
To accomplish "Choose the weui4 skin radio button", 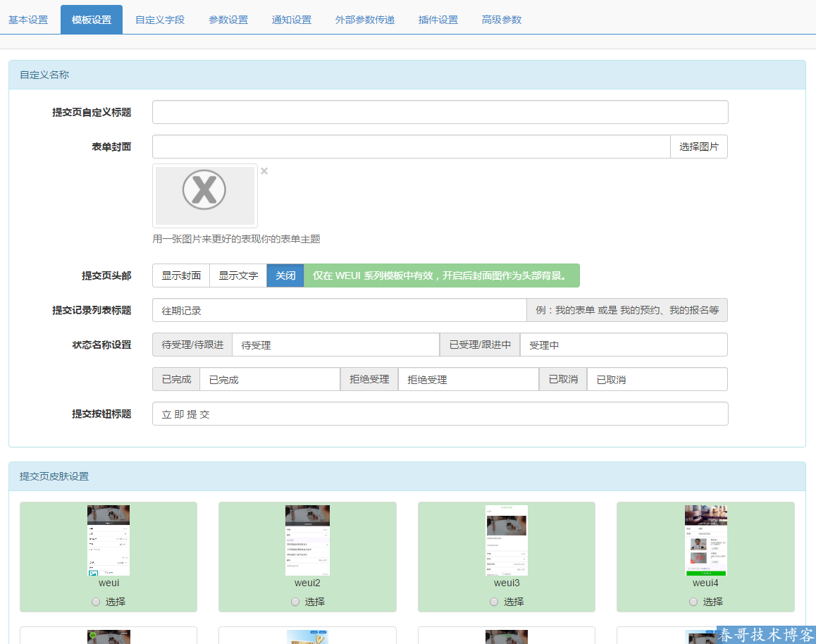I will [x=693, y=602].
